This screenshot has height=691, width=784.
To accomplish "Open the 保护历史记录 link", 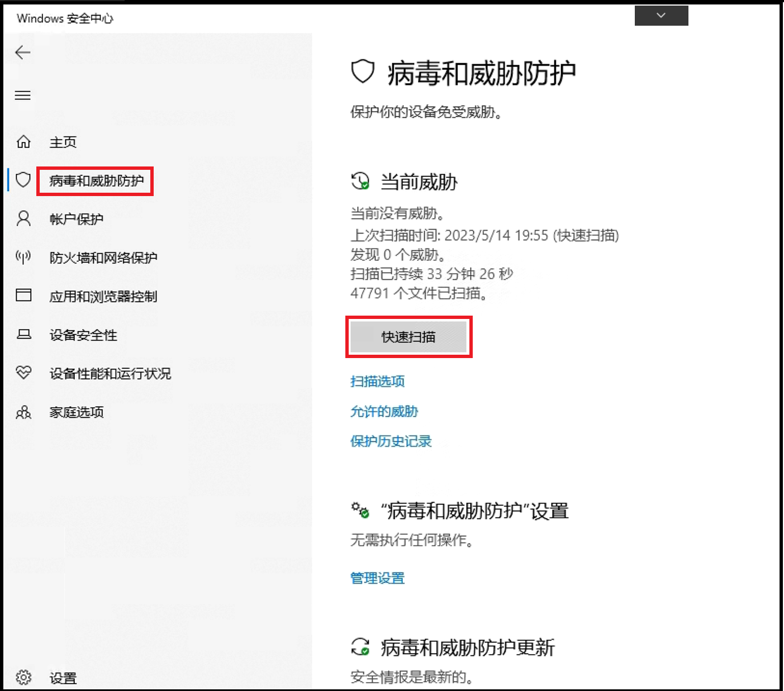I will coord(391,441).
